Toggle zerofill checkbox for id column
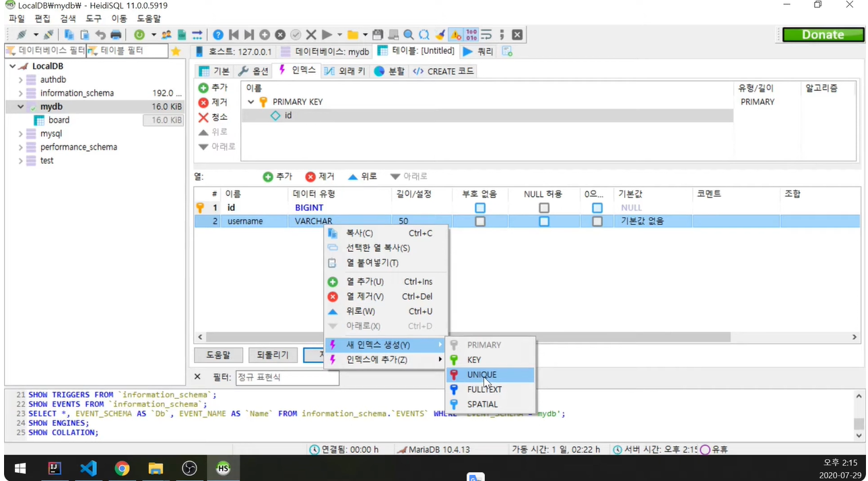This screenshot has width=868, height=481. pyautogui.click(x=597, y=207)
